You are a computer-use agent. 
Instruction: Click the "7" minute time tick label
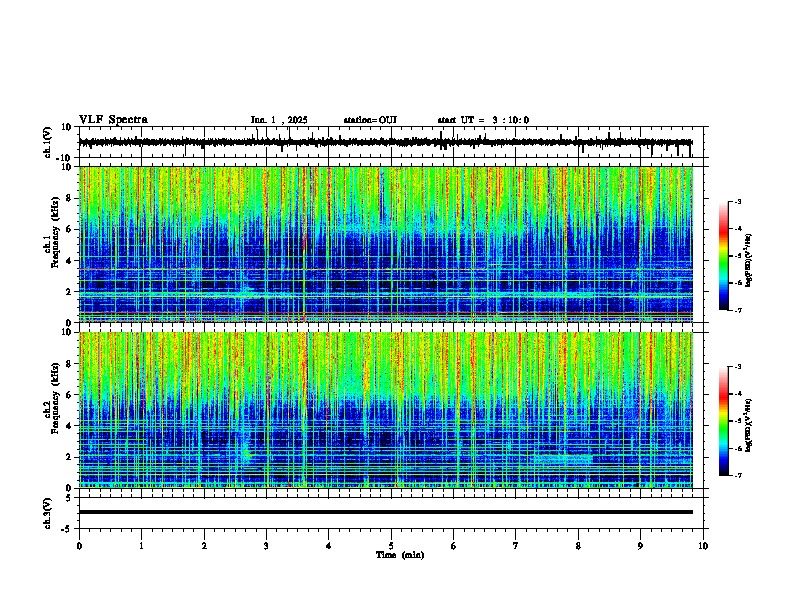(516, 546)
